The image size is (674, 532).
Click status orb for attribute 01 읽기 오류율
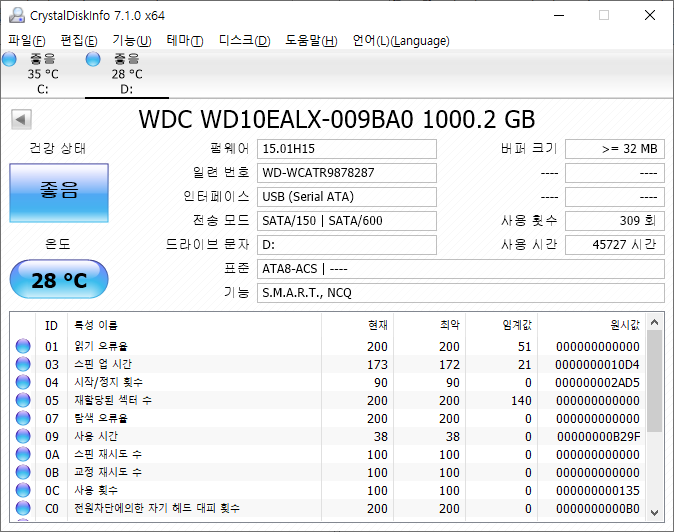[23, 346]
